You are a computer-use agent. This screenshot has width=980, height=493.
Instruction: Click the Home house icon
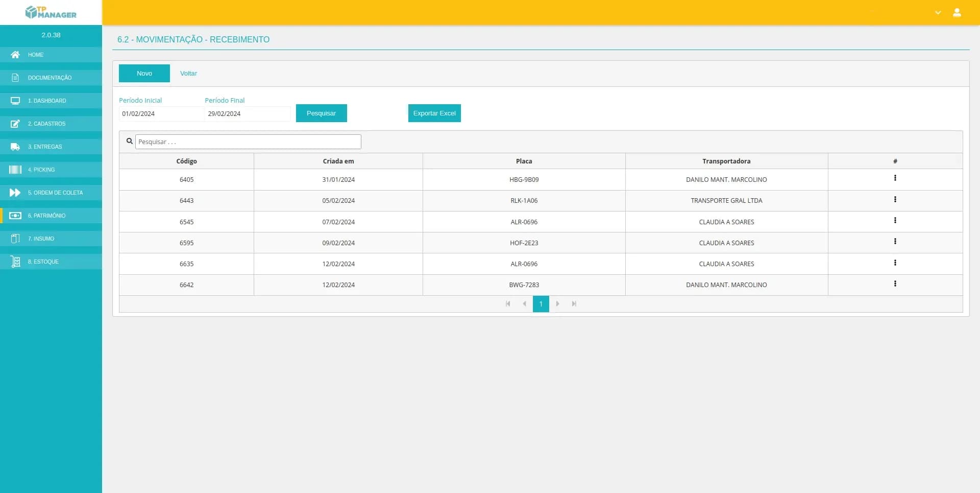click(x=15, y=55)
